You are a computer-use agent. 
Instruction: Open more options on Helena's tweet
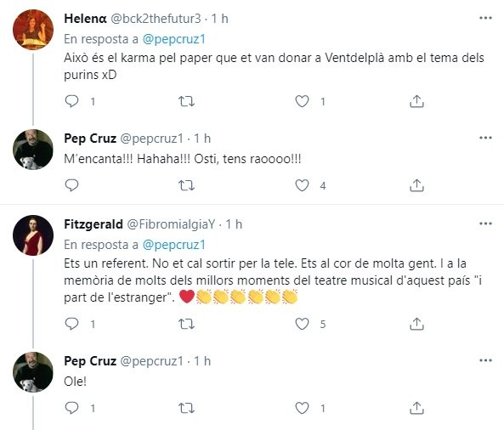485,18
